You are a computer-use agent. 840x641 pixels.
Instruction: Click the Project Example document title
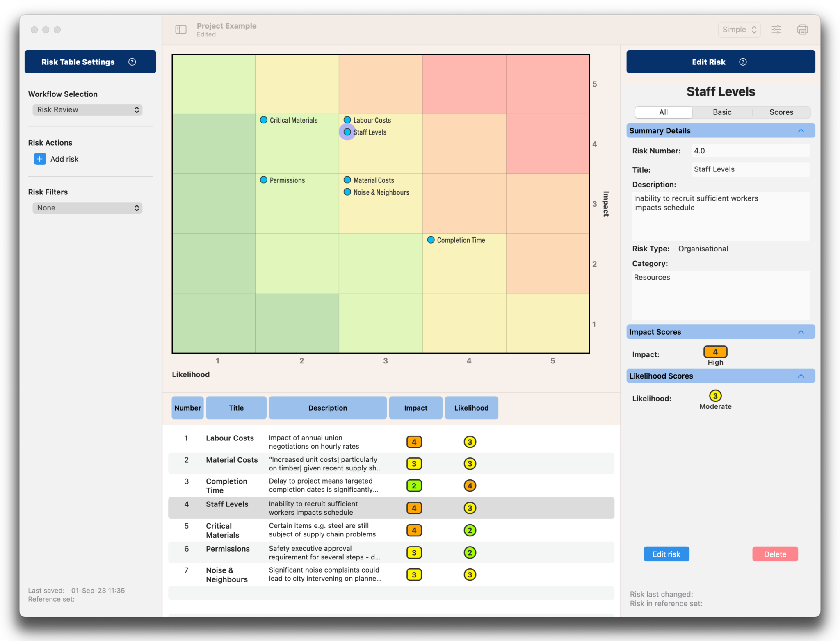pyautogui.click(x=226, y=26)
